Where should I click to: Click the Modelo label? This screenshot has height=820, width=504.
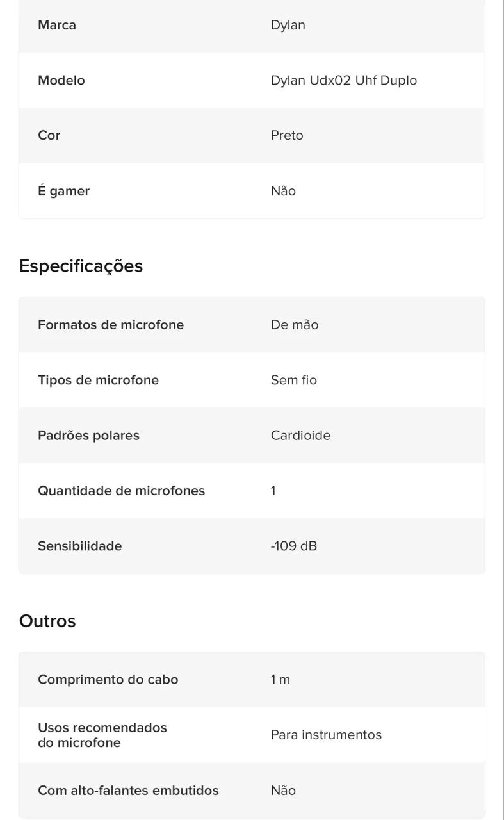pos(61,80)
